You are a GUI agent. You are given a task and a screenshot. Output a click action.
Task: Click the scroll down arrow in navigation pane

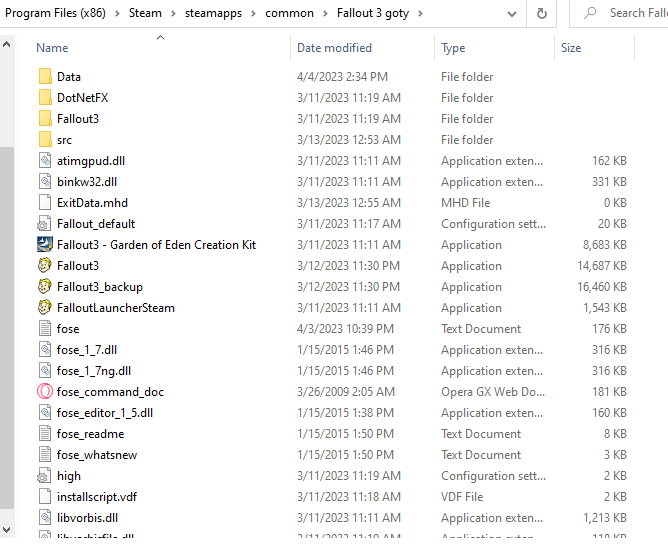[x=6, y=530]
